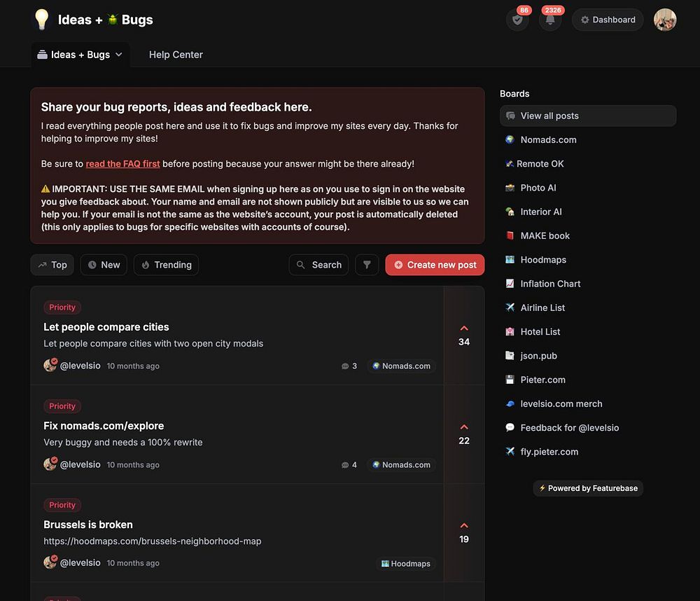Open json.pub board
This screenshot has height=601, width=700.
coord(588,356)
